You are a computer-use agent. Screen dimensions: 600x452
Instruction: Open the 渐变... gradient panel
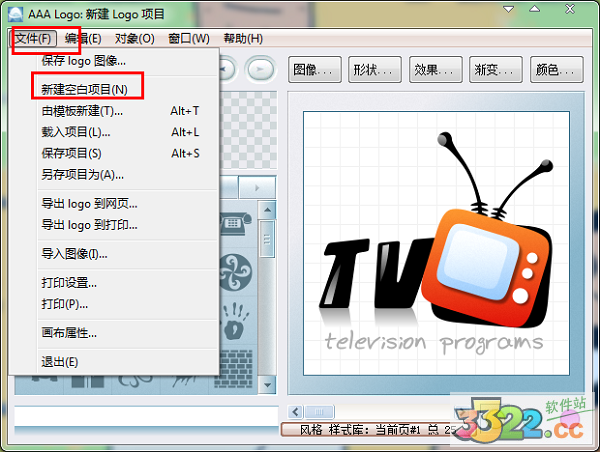tap(497, 70)
